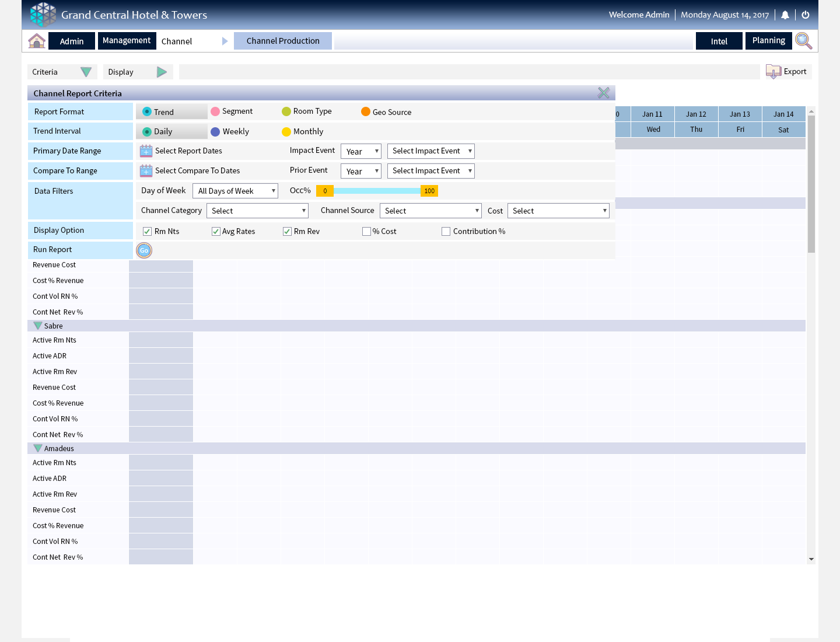This screenshot has height=642, width=840.
Task: Click the Export folder icon
Action: (773, 72)
